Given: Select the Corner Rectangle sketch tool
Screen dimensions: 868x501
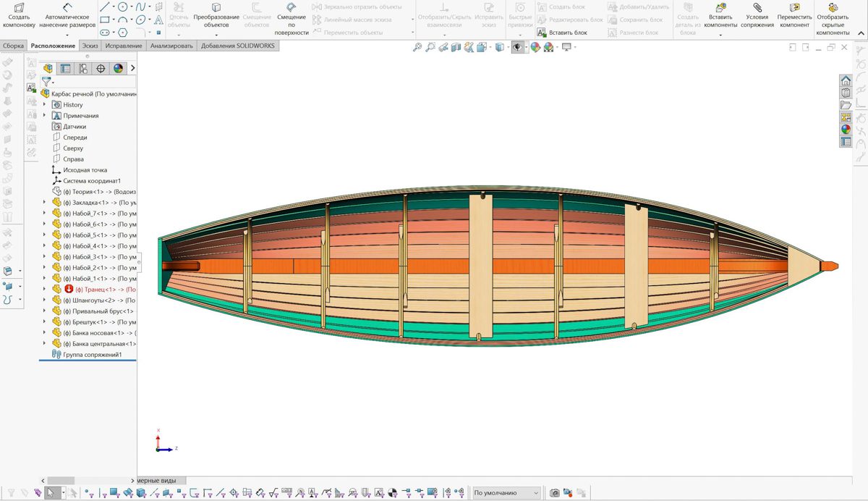Looking at the screenshot, I should (104, 20).
